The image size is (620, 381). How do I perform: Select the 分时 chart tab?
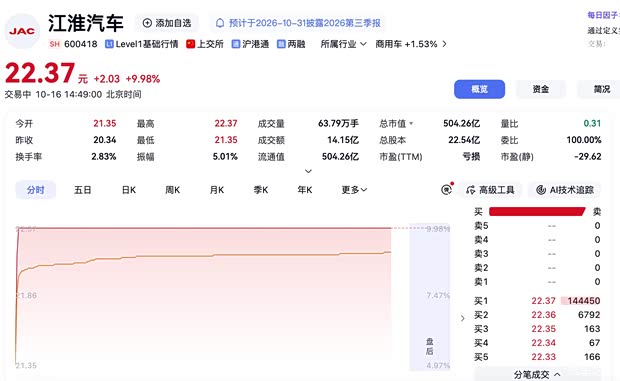tap(36, 190)
